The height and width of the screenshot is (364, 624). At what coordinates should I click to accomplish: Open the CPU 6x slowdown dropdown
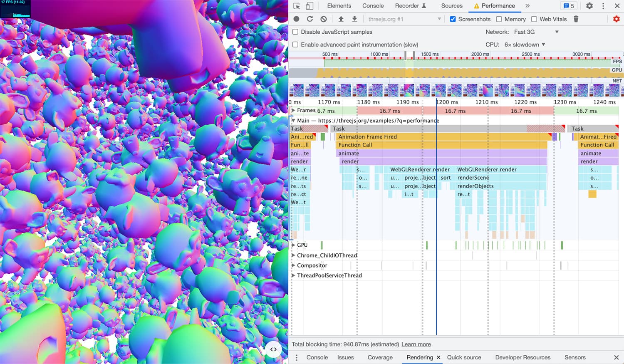click(525, 45)
